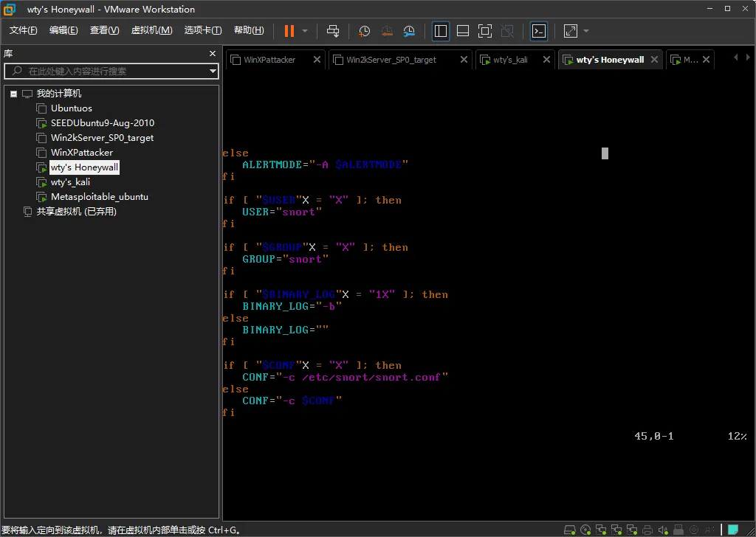This screenshot has height=537, width=756.
Task: Click Send Ctrl+Alt+Del toolbar icon
Action: 333,30
